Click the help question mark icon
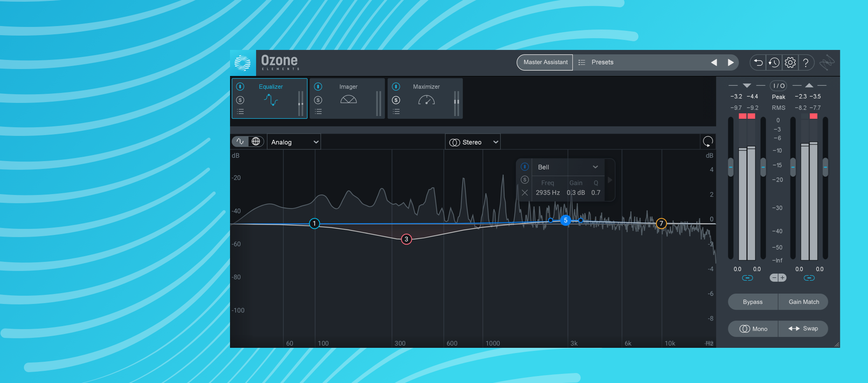 click(x=806, y=63)
